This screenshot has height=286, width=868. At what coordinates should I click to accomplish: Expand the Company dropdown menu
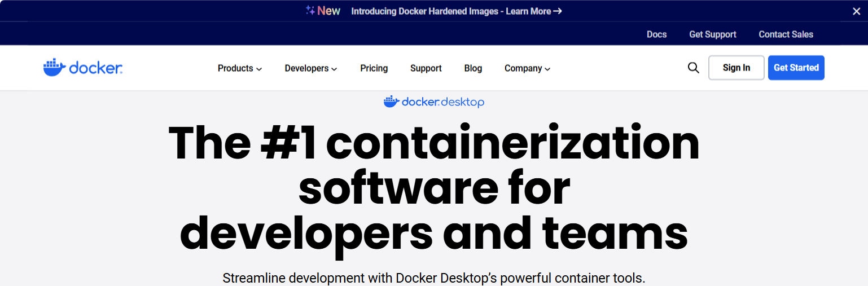[x=527, y=68]
